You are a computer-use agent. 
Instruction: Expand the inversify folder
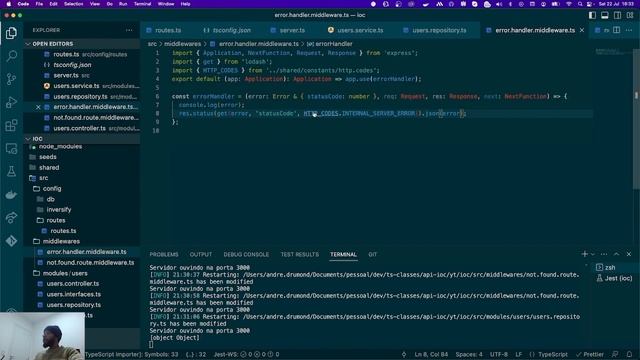[x=59, y=209]
